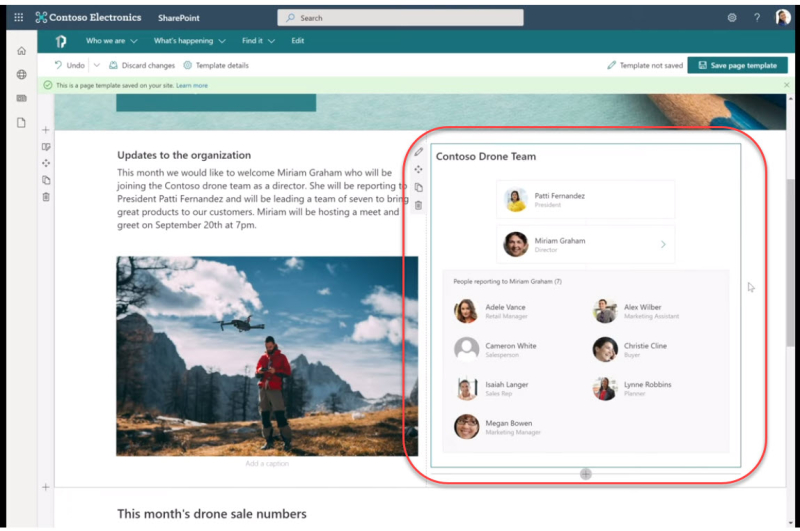This screenshot has width=800, height=531.
Task: Open Template details
Action: click(x=216, y=65)
